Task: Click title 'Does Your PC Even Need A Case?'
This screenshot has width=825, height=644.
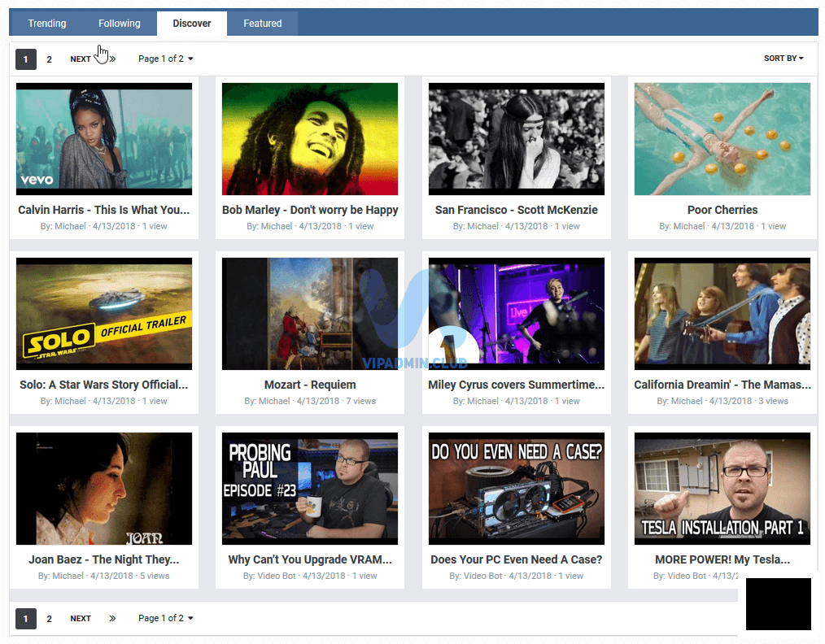Action: pyautogui.click(x=516, y=559)
